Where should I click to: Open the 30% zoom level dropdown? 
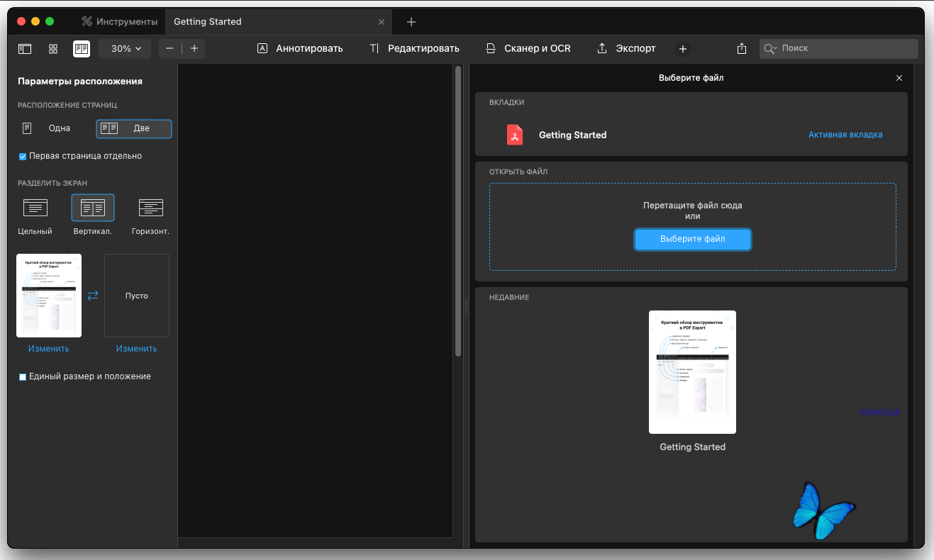126,49
